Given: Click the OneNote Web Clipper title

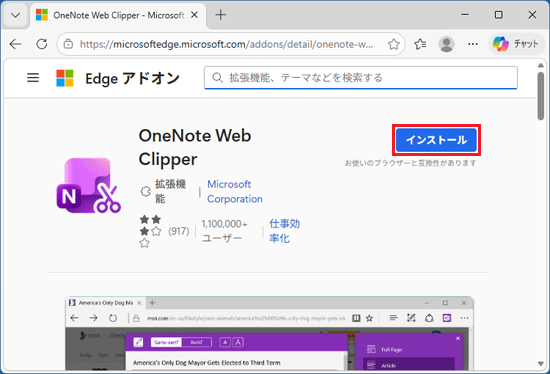Looking at the screenshot, I should pyautogui.click(x=195, y=147).
